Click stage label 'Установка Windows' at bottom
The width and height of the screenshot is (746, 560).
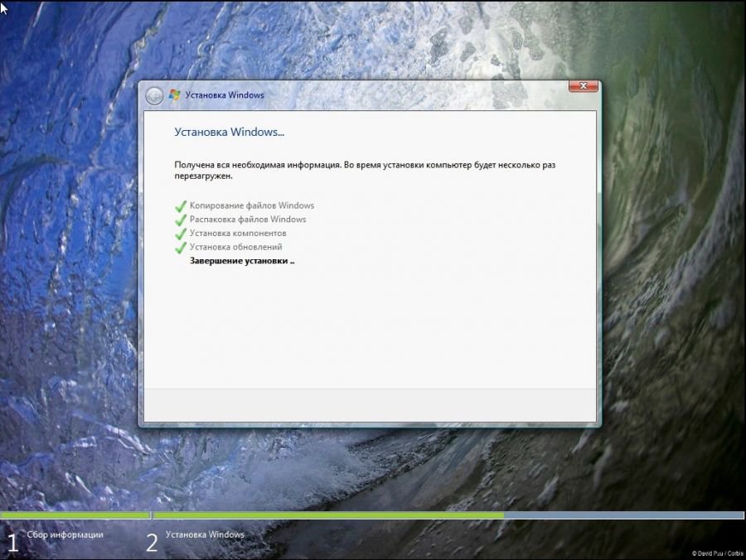coord(205,534)
